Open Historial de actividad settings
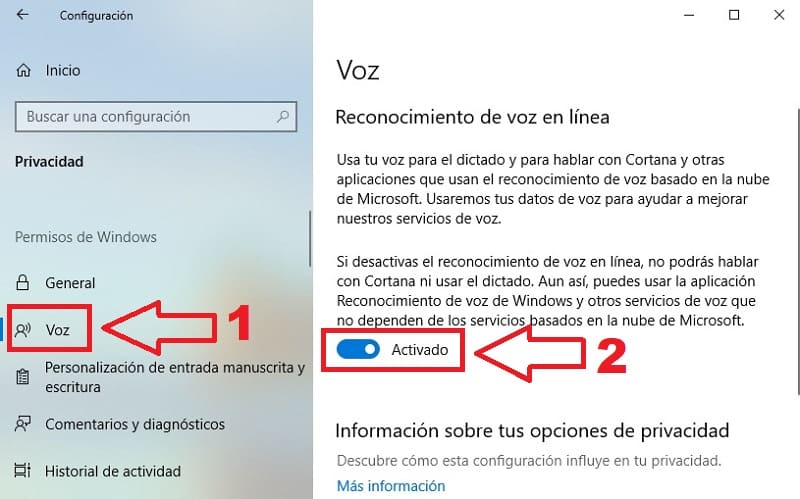The image size is (800, 499). click(x=113, y=471)
